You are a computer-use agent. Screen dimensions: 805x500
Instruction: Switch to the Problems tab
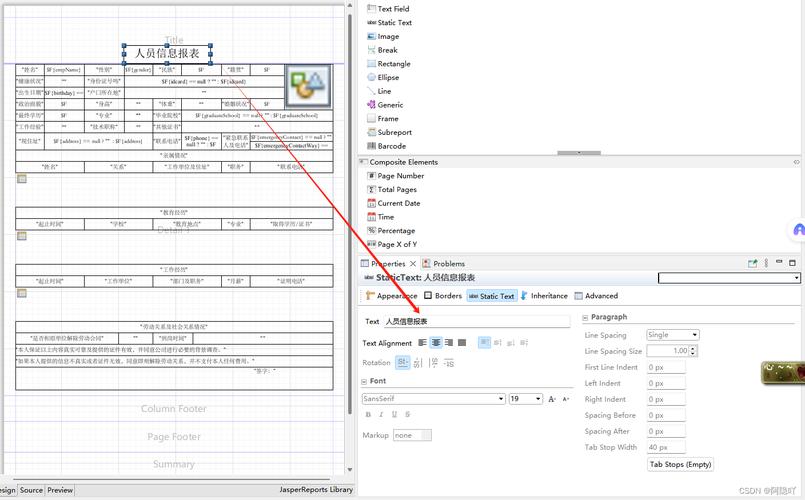click(444, 263)
